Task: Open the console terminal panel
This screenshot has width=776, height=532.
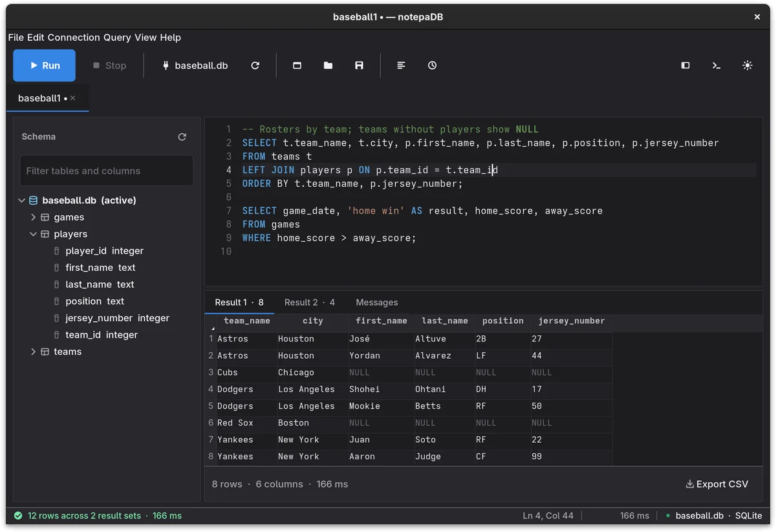Action: [717, 65]
